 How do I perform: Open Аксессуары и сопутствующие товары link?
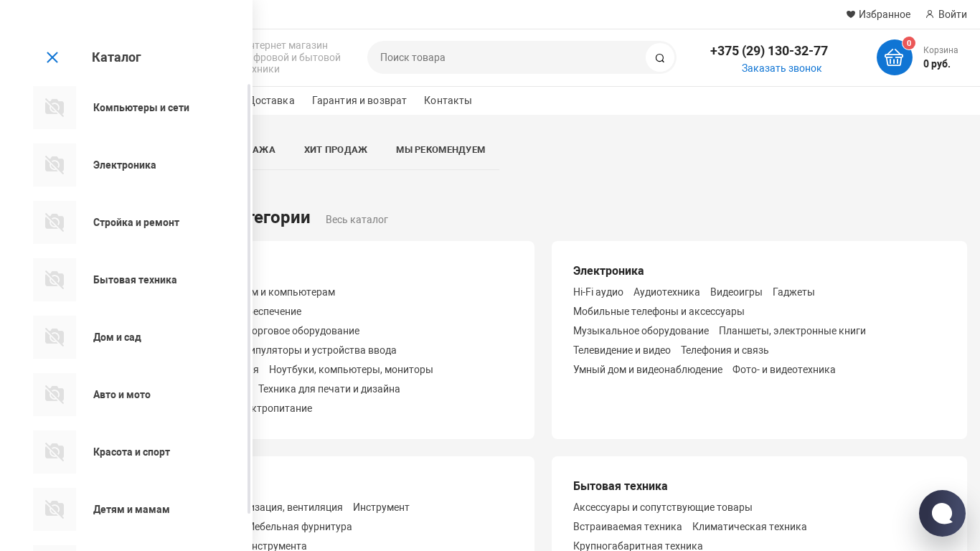click(663, 507)
